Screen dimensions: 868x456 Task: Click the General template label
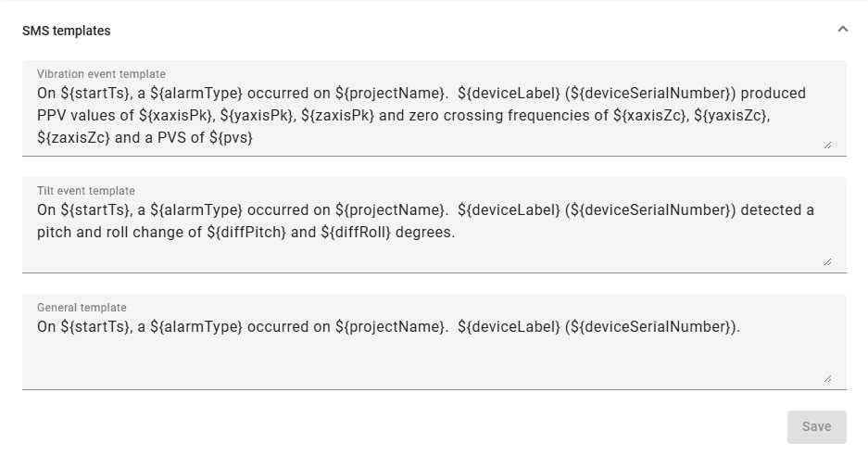[x=82, y=308]
